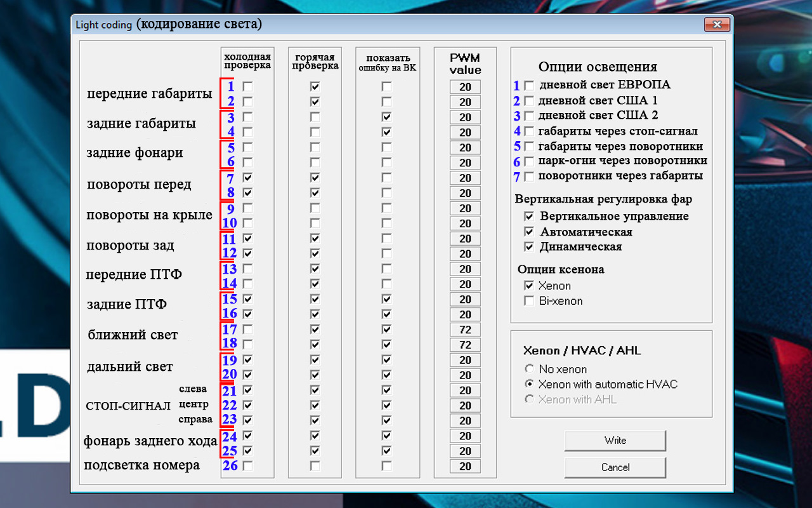Uncheck show-error checkbox for row 19
Viewport: 812px width, 508px height.
coord(386,360)
